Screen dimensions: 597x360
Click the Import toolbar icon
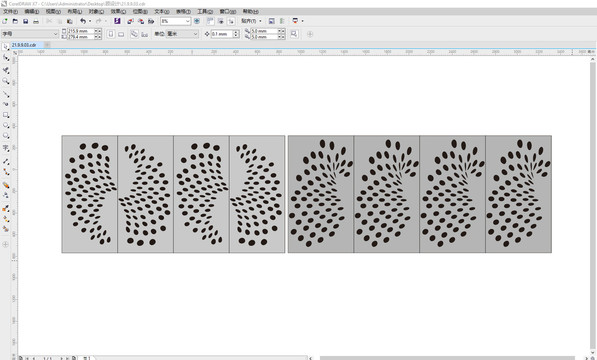click(x=131, y=21)
